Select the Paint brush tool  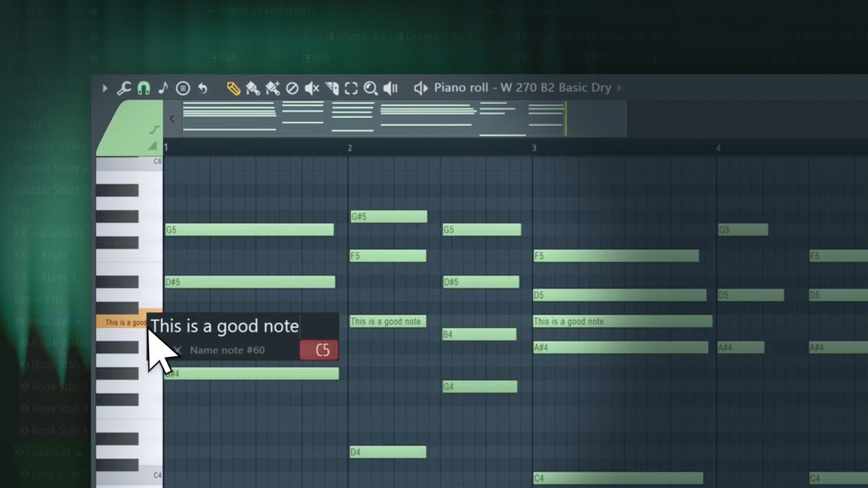[x=252, y=88]
